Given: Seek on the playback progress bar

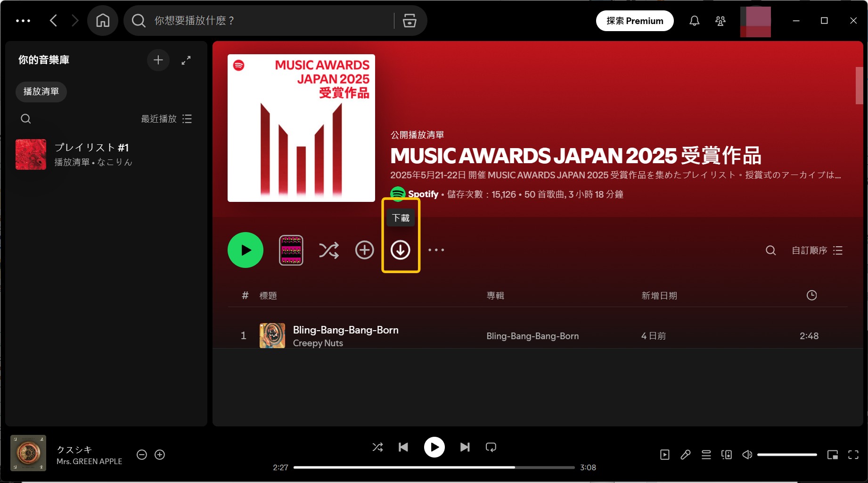Looking at the screenshot, I should tap(434, 467).
